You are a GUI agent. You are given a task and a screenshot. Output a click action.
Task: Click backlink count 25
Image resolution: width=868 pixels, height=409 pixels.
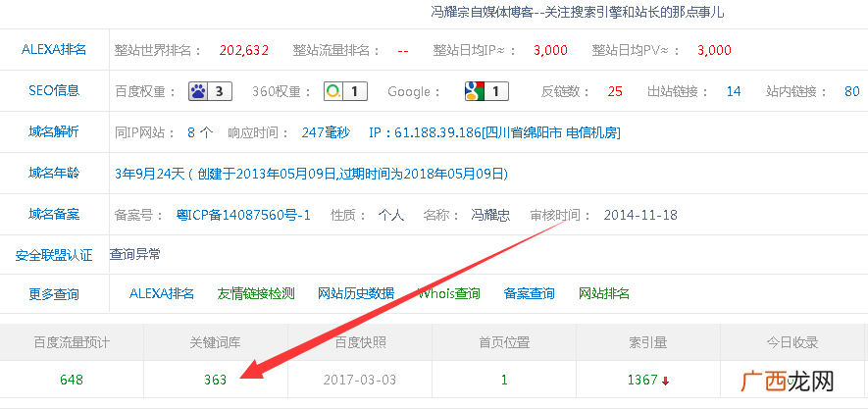615,91
